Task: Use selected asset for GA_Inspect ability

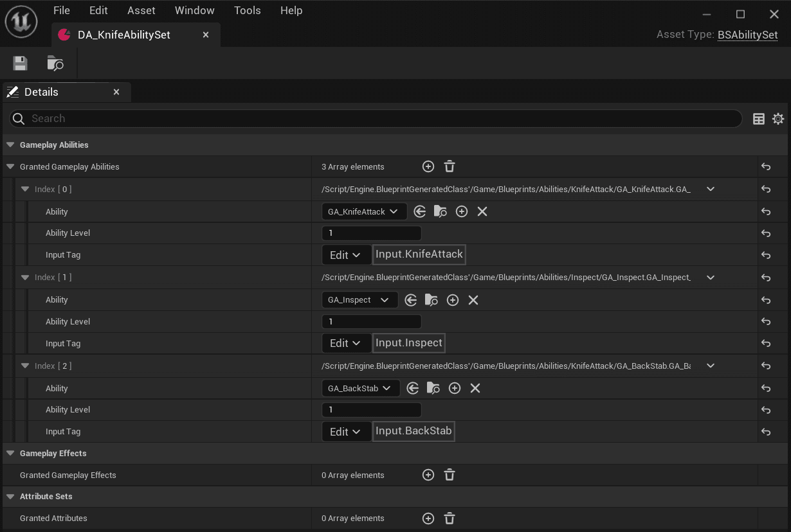Action: (411, 300)
